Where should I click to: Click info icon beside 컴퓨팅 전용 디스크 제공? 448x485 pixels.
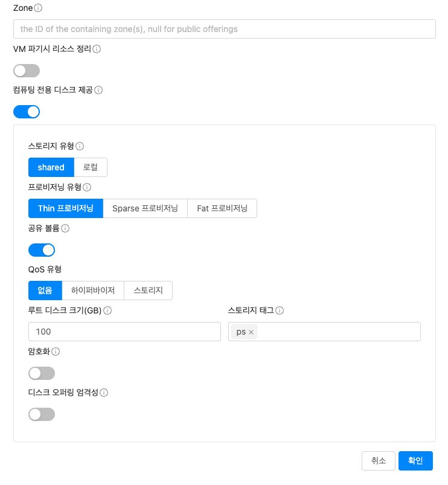98,90
